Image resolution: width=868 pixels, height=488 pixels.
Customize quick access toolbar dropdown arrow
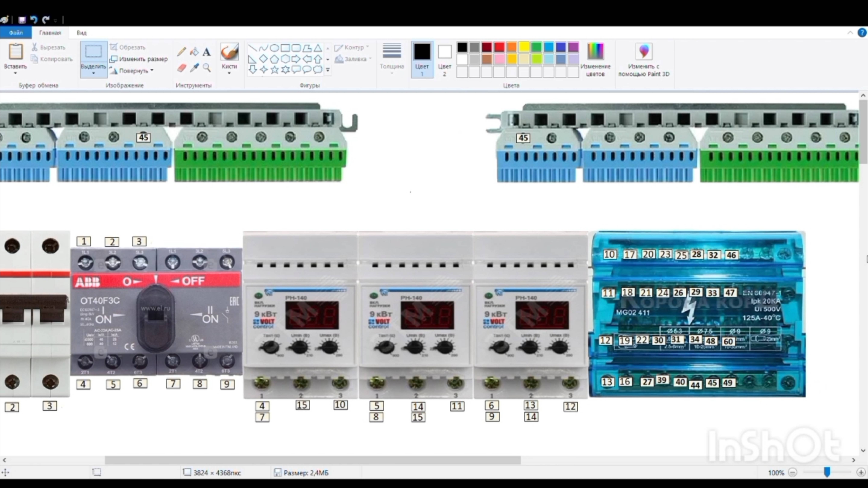pos(55,20)
